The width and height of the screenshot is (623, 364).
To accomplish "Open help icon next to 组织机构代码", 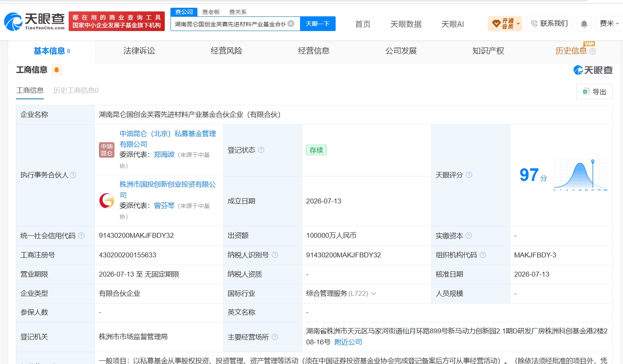I will click(x=483, y=255).
